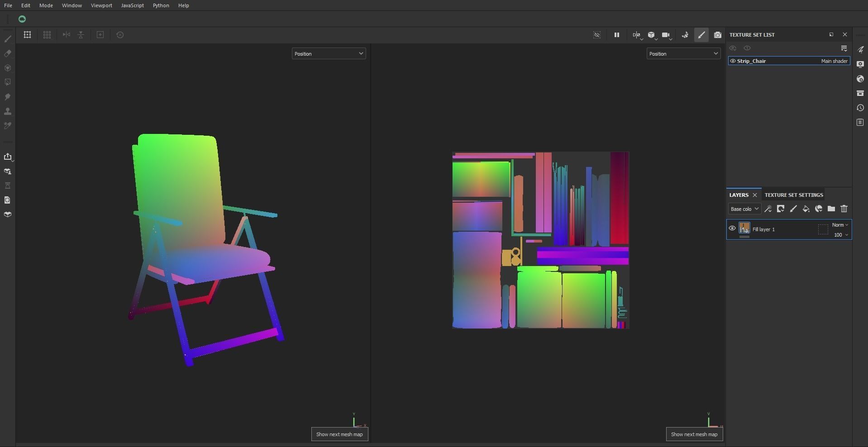This screenshot has width=868, height=447.
Task: Open the Mode menu
Action: [46, 5]
